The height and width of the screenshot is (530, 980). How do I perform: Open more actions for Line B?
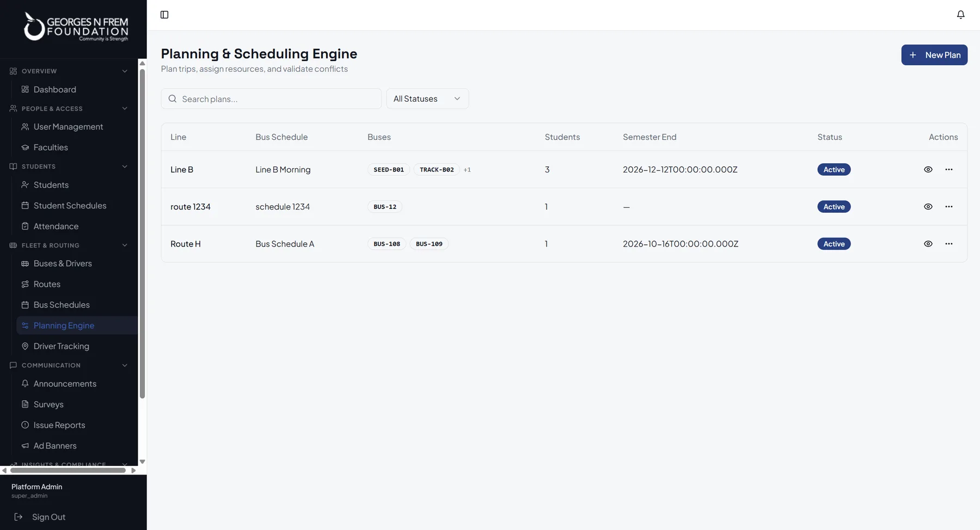click(949, 170)
